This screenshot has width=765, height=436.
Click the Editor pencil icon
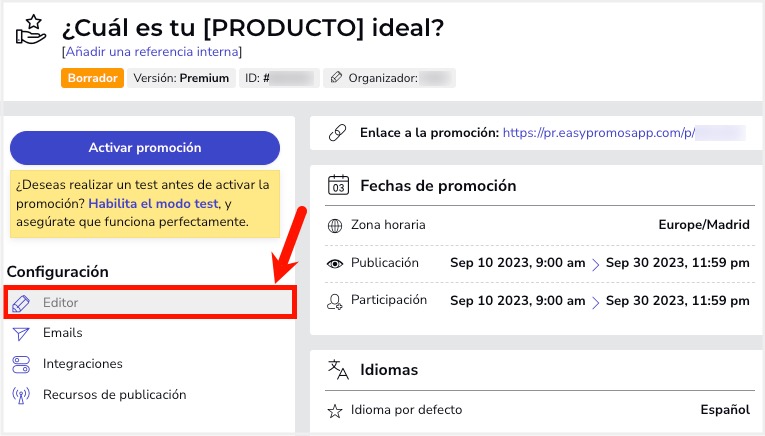[x=20, y=303]
